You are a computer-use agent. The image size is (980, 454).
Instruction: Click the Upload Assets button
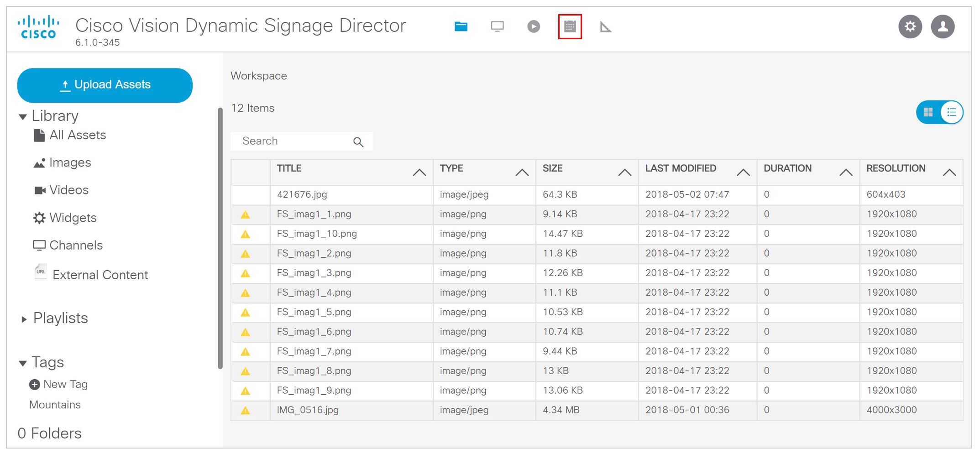(105, 84)
